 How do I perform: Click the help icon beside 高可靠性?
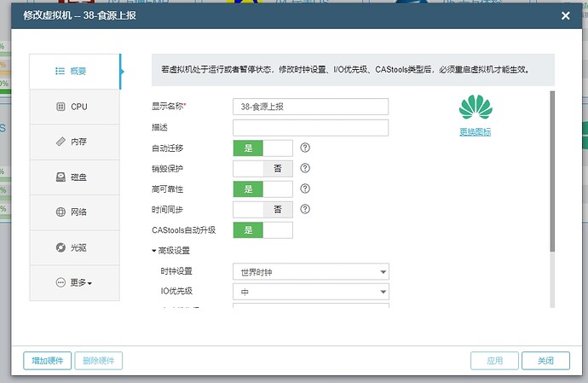point(305,189)
